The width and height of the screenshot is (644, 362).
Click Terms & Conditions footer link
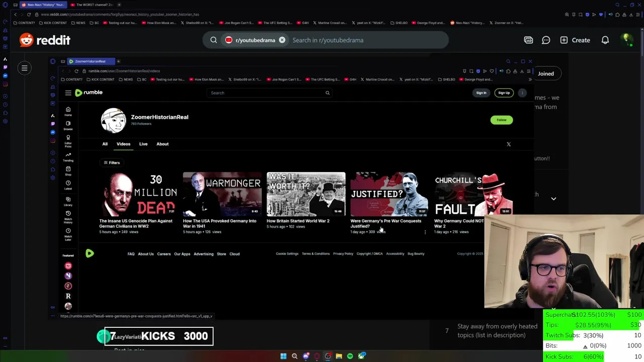click(x=315, y=254)
